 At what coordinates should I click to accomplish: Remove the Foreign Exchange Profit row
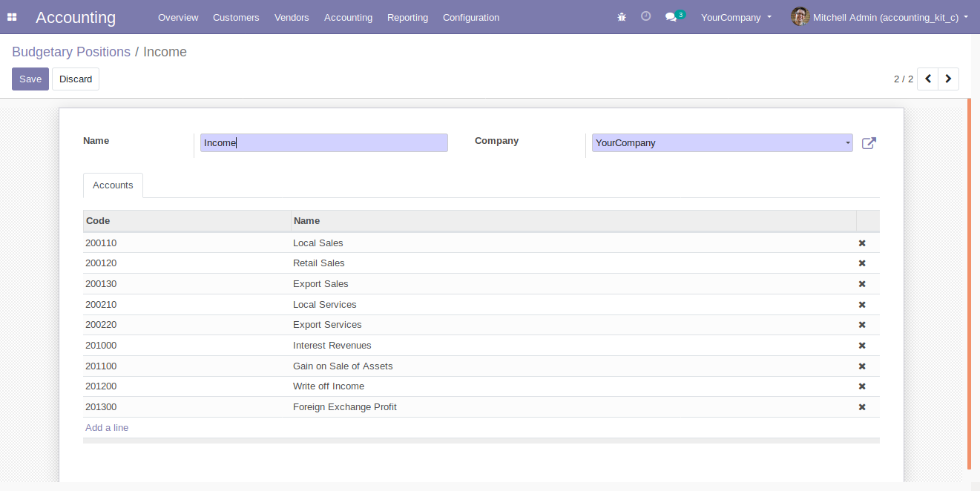(x=862, y=407)
